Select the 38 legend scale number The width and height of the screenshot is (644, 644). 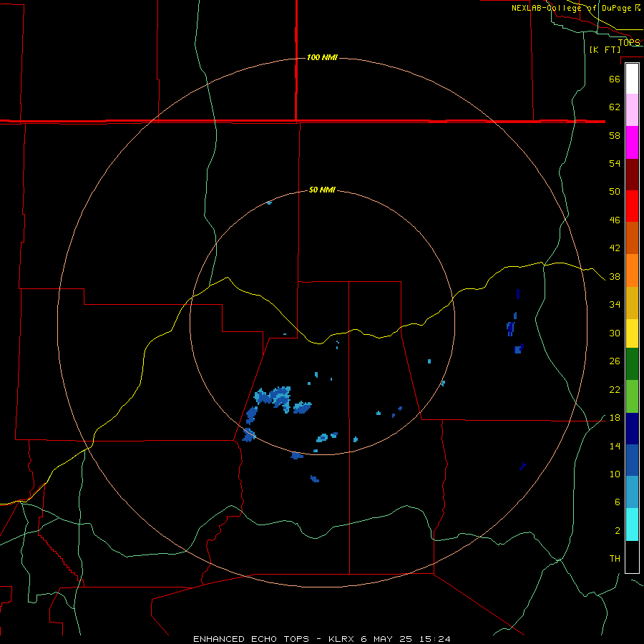click(615, 276)
